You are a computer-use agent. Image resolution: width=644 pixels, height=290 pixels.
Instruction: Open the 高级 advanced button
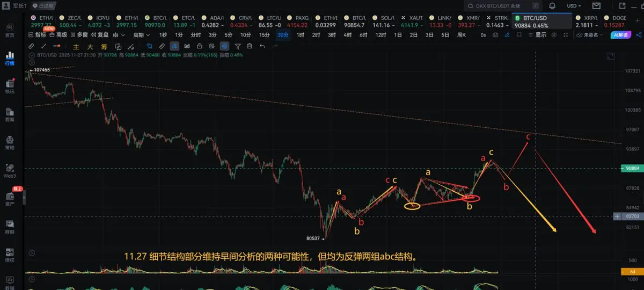(x=57, y=34)
